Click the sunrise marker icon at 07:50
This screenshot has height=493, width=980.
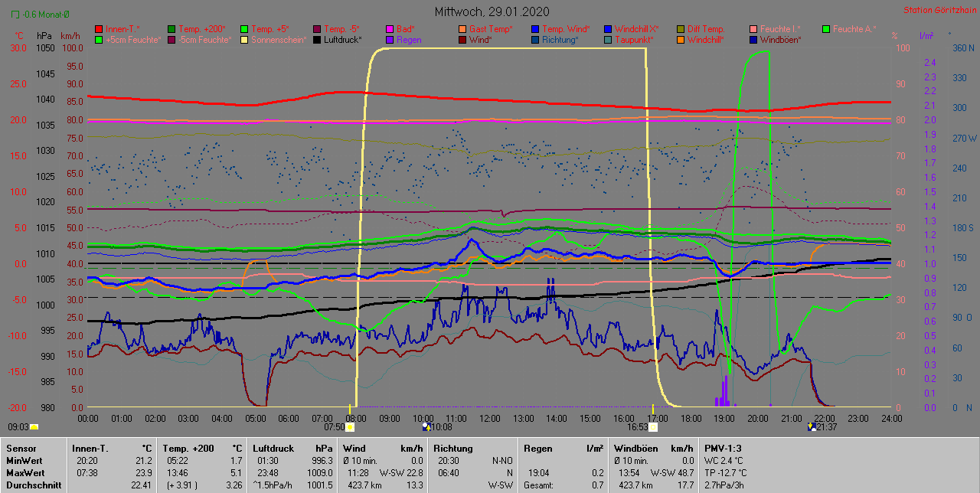(x=350, y=427)
